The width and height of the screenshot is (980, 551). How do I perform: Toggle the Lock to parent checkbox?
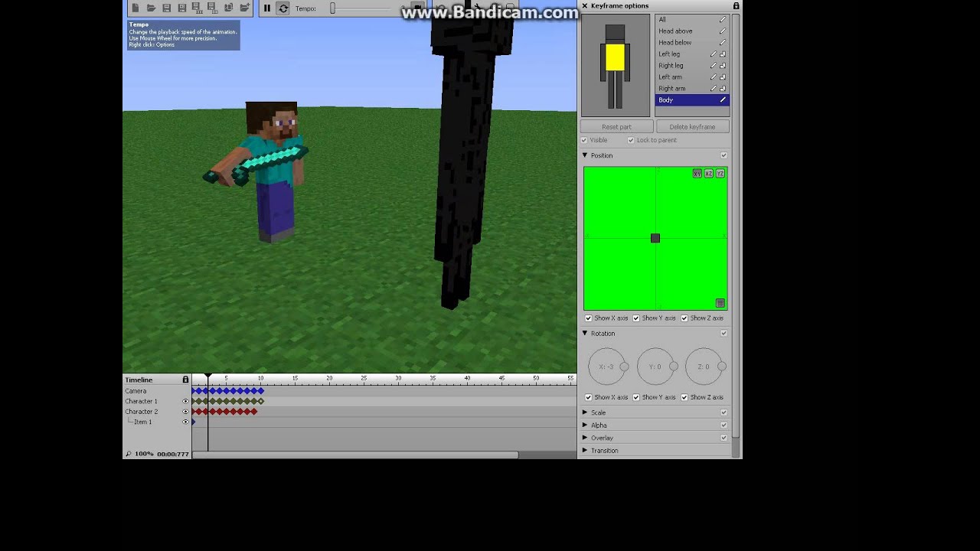(631, 140)
